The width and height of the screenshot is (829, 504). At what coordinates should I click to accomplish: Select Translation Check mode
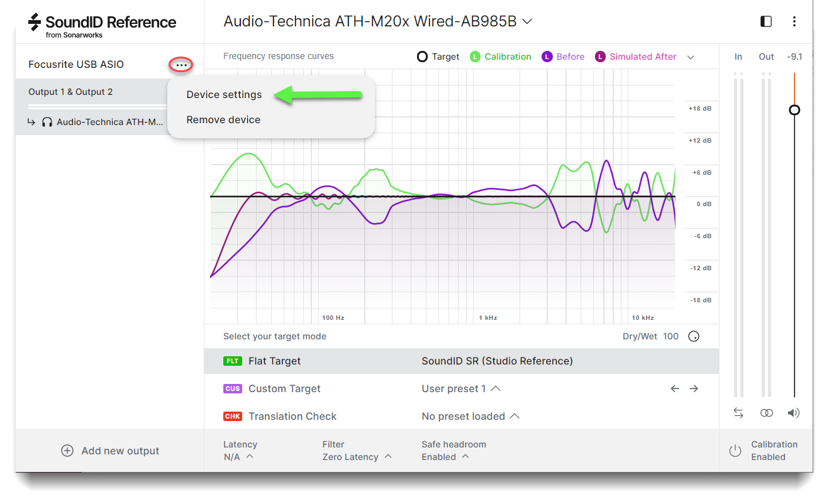(x=292, y=417)
